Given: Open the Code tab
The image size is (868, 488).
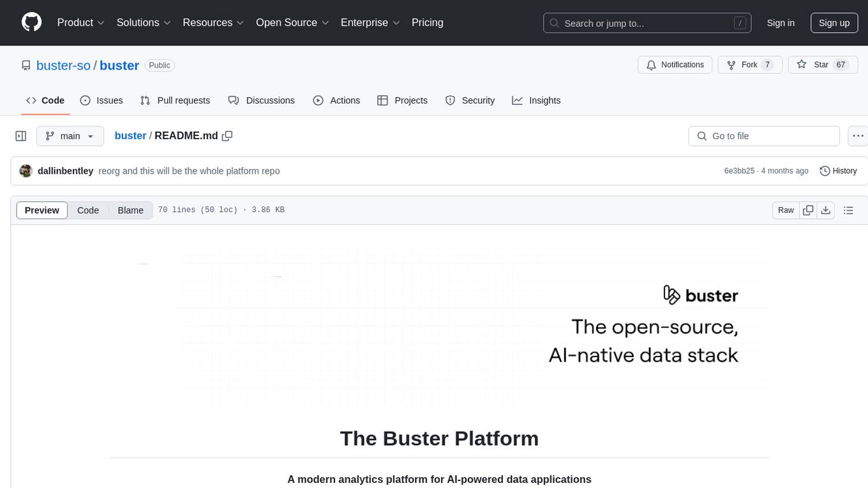Looking at the screenshot, I should (45, 100).
